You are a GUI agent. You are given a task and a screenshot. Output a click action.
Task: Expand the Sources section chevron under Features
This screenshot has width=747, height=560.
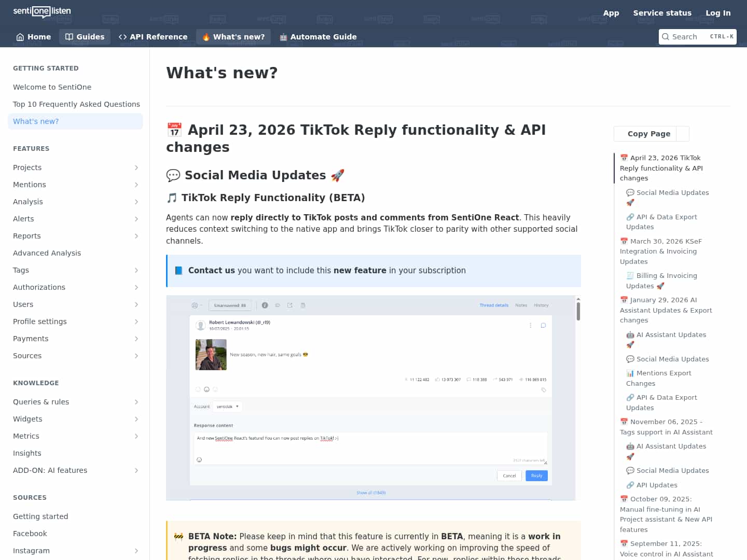(136, 356)
